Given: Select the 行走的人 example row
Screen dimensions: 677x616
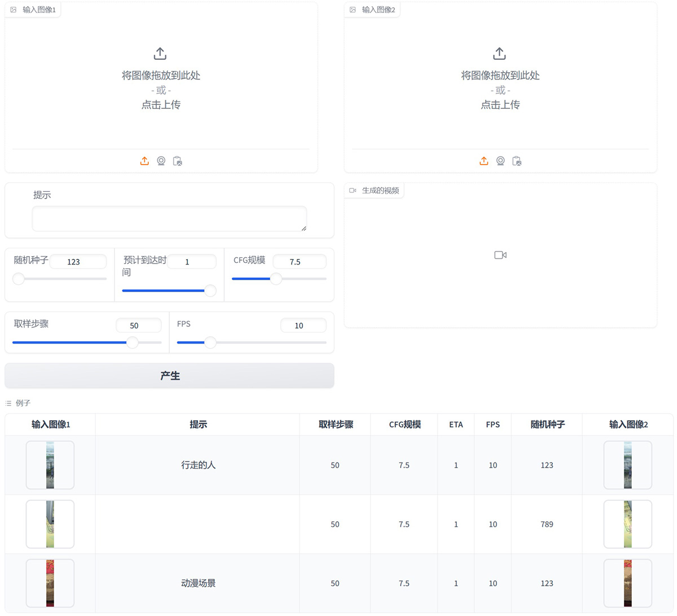Looking at the screenshot, I should pyautogui.click(x=198, y=465).
